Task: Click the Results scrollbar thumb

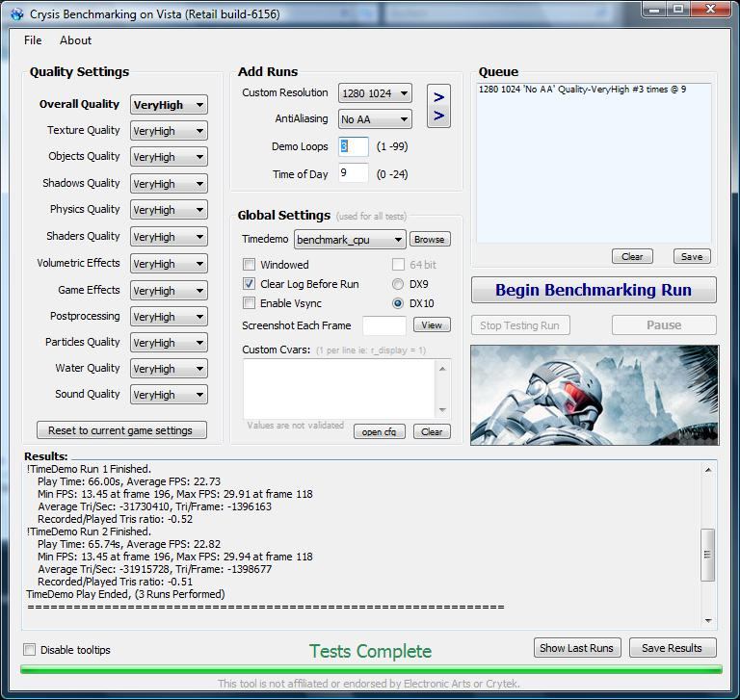Action: 707,555
